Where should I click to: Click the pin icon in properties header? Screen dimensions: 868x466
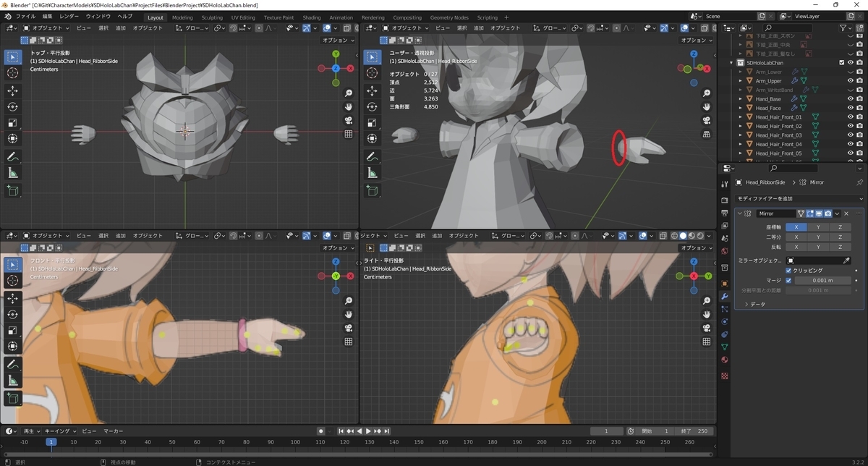tap(859, 182)
